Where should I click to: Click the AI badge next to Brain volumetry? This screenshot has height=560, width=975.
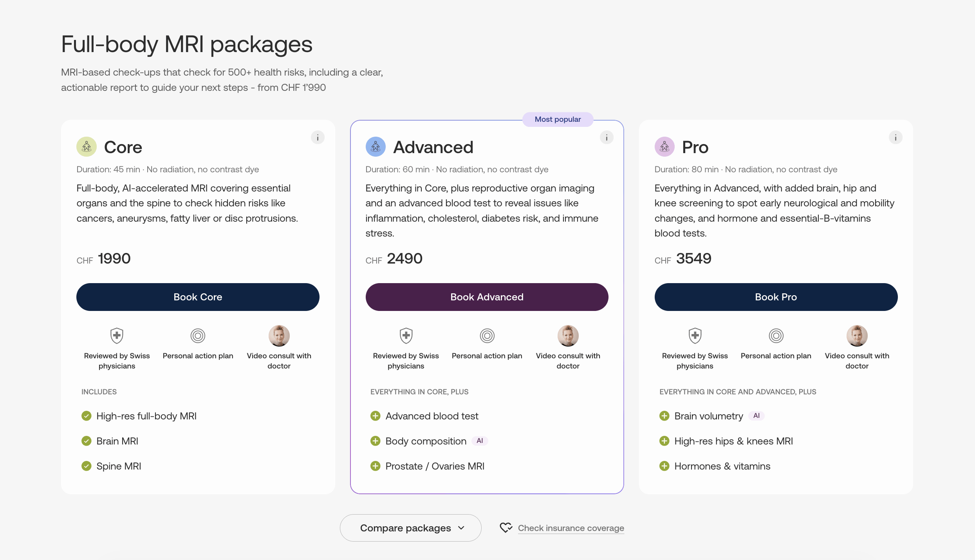756,416
